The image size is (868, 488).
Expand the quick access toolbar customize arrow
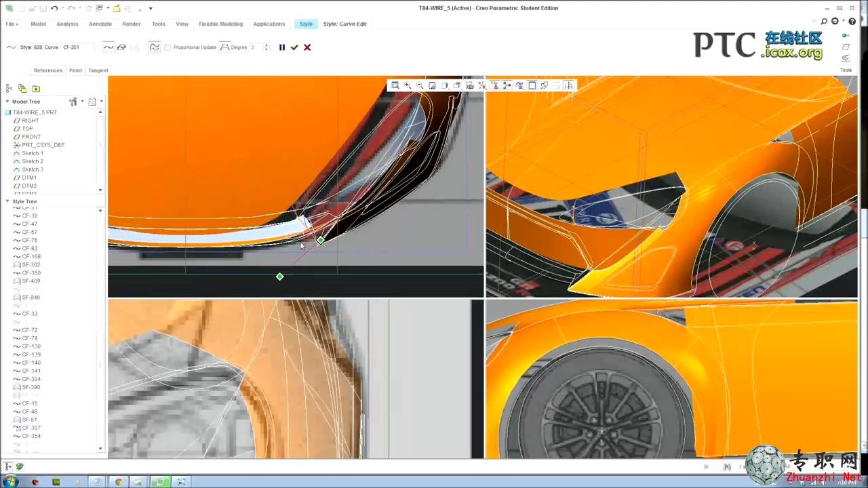[151, 8]
